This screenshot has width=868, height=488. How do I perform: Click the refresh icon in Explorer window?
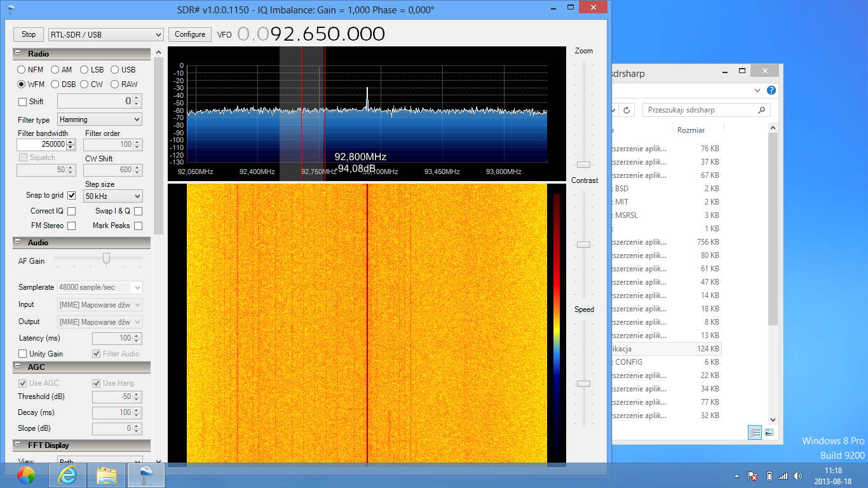tap(627, 110)
